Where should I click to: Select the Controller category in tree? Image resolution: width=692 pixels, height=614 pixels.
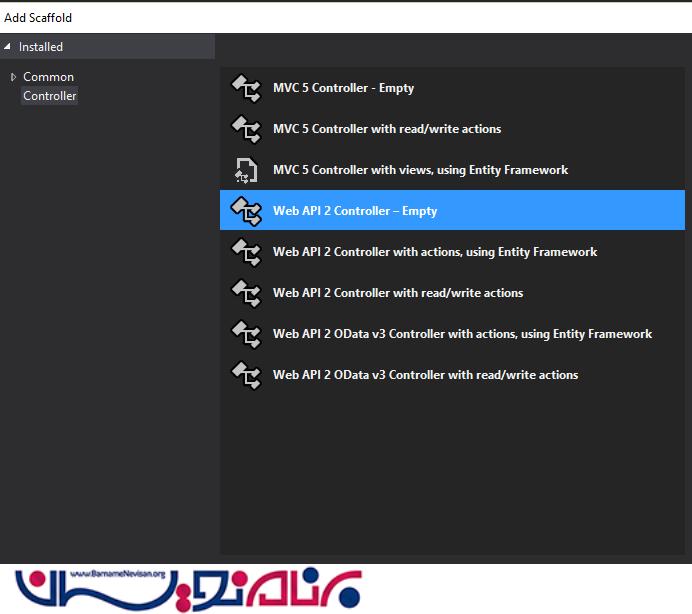[50, 96]
